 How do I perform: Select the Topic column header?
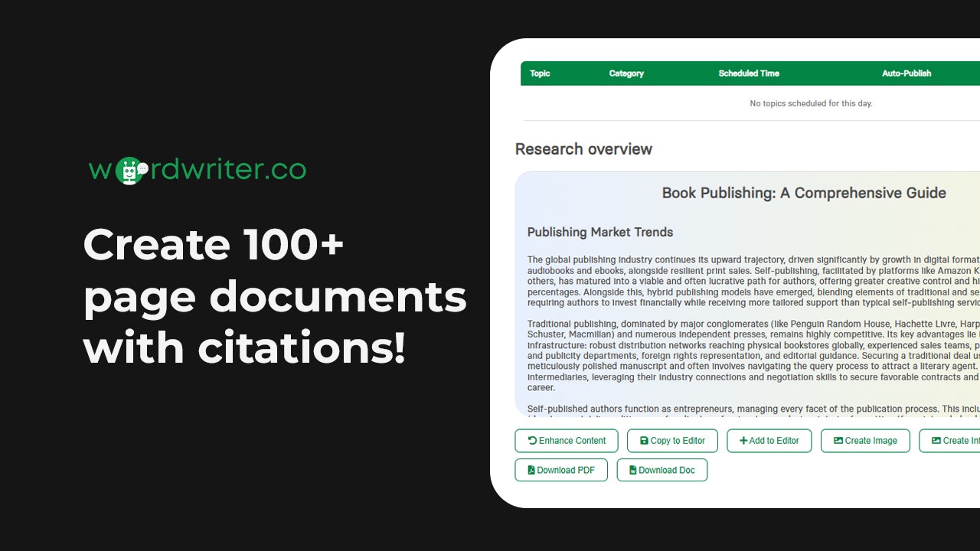point(540,73)
